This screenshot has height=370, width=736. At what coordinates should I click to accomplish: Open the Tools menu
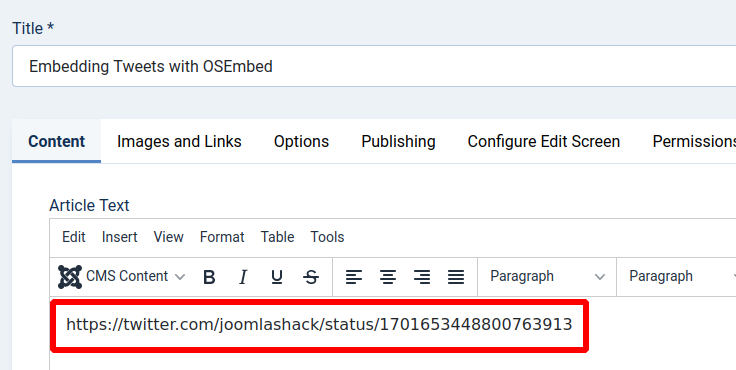327,237
